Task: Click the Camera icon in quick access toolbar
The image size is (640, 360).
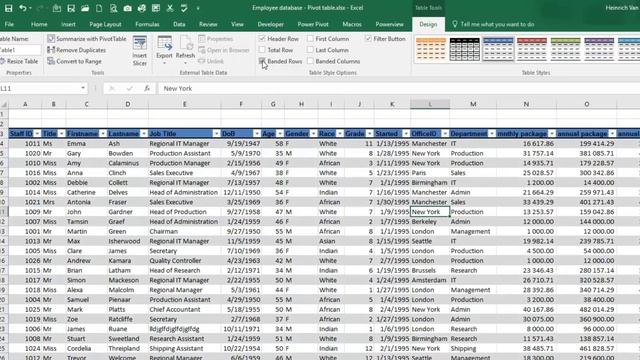Action: click(127, 8)
